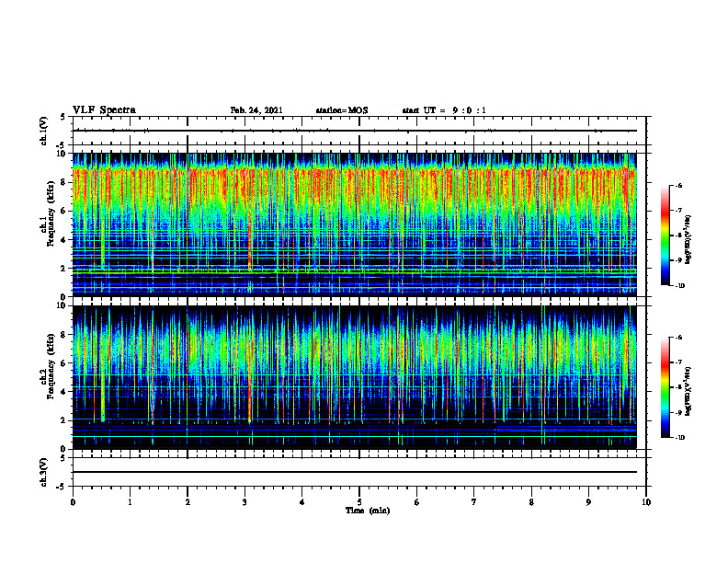Click the ch.1 spectrogram color bar

665,236
